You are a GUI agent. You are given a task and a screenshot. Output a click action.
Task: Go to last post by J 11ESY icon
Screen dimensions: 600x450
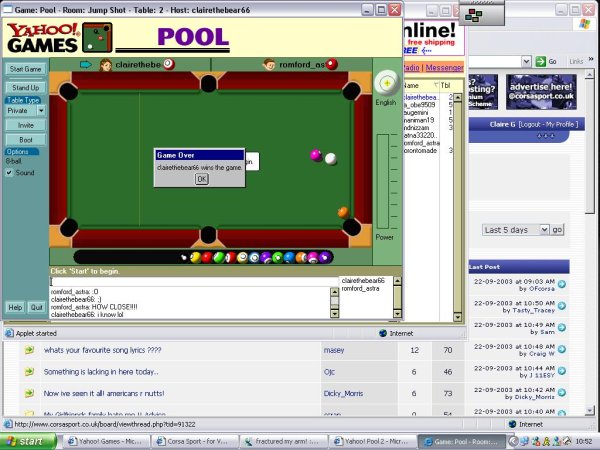click(562, 371)
